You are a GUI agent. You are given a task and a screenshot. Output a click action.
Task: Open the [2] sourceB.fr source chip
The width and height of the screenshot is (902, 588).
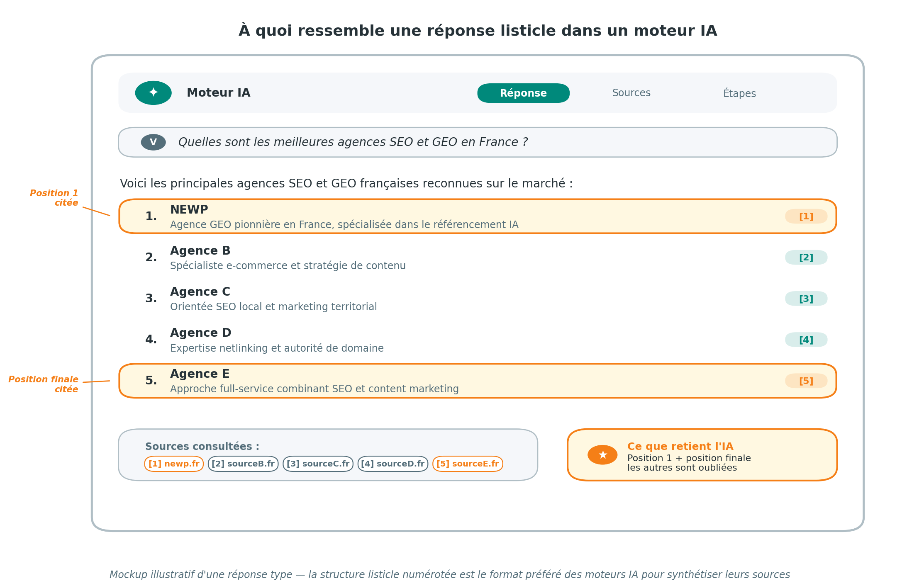coord(243,464)
